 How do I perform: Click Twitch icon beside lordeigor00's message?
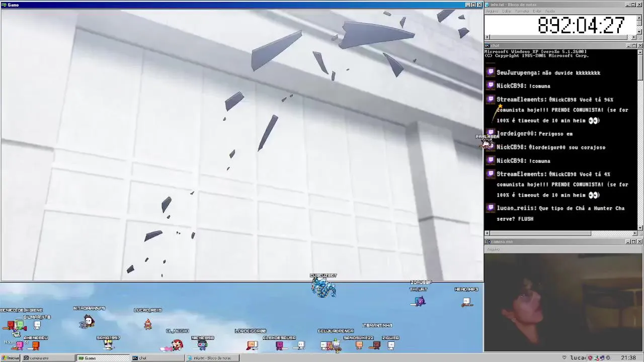click(x=491, y=133)
